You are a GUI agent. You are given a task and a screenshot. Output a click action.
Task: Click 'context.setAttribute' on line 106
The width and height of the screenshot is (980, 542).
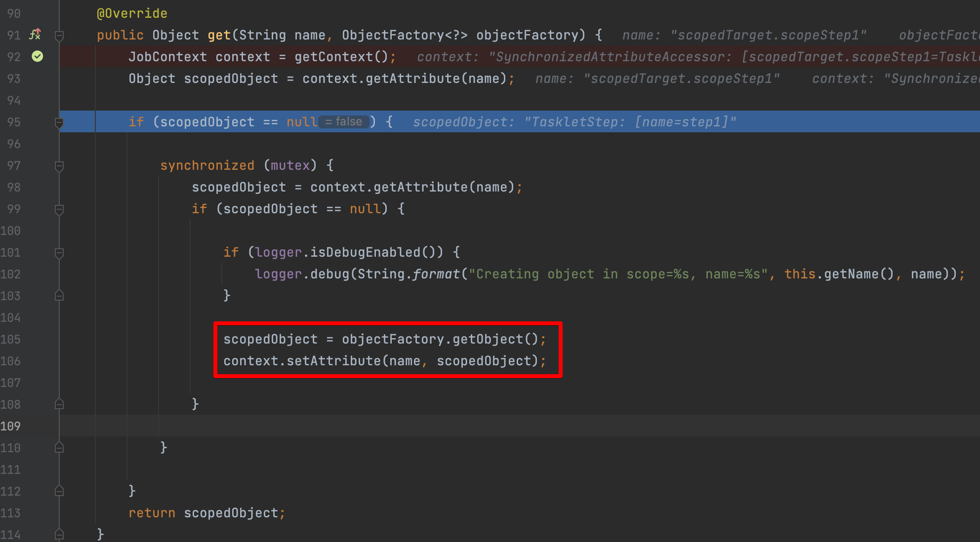(302, 361)
